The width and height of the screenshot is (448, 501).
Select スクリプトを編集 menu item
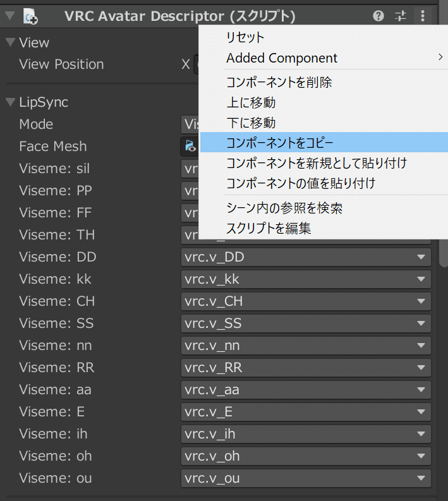(x=324, y=228)
